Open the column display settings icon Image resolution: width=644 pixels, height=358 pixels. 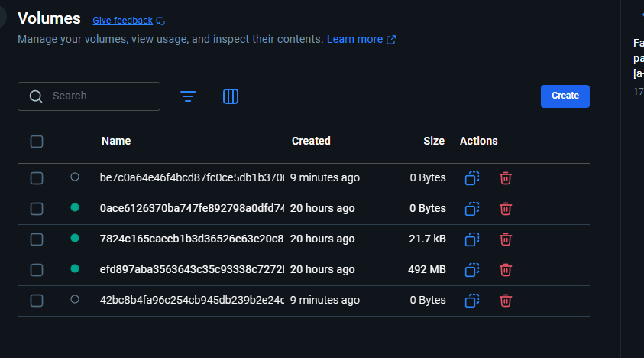pyautogui.click(x=231, y=96)
